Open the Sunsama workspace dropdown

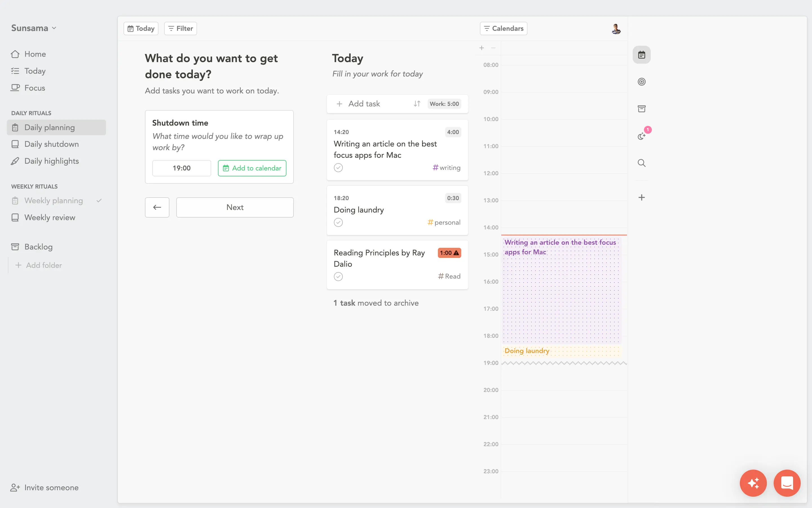pyautogui.click(x=34, y=28)
